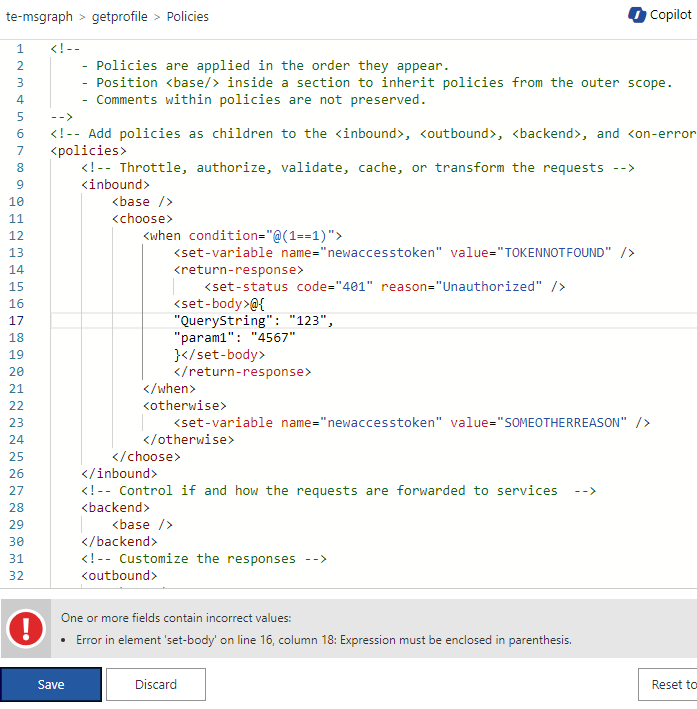The height and width of the screenshot is (709, 697).
Task: Click the Position <base/> inside a section comment on line 3
Action: [x=377, y=83]
